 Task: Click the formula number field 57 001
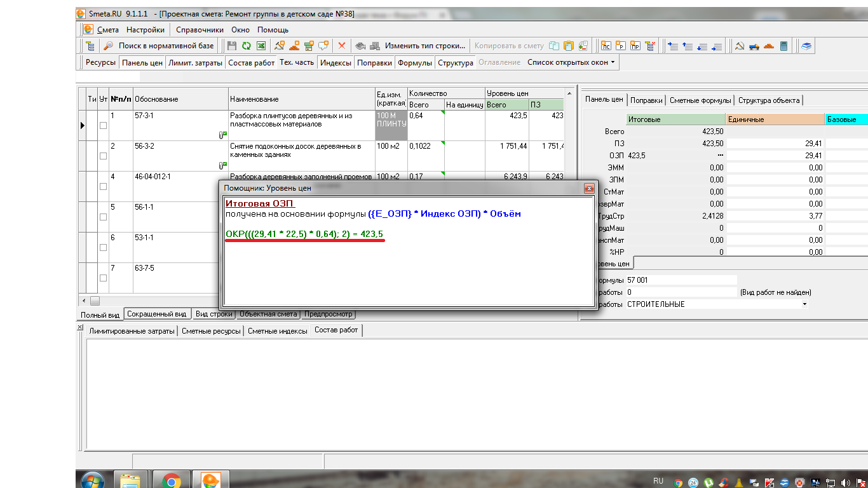681,280
